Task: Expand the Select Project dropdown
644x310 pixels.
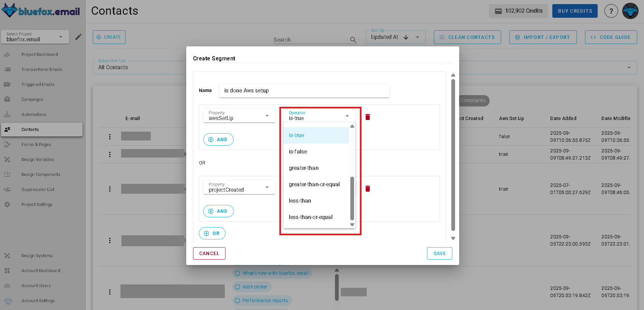Action: 34,36
